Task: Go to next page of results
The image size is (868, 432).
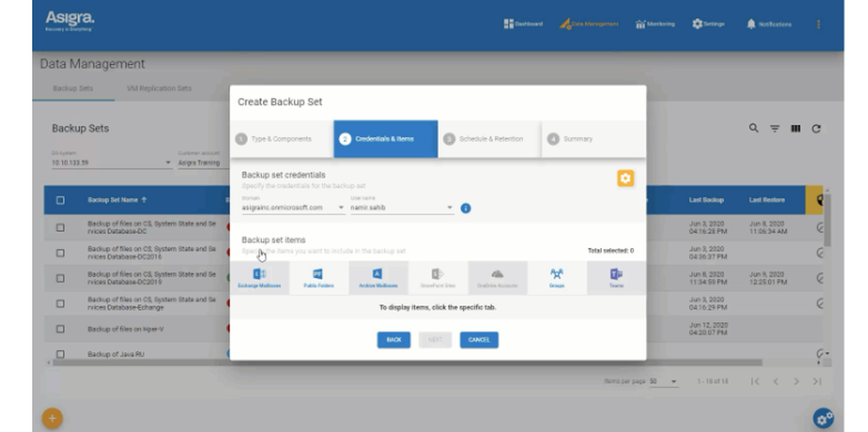Action: [x=796, y=381]
